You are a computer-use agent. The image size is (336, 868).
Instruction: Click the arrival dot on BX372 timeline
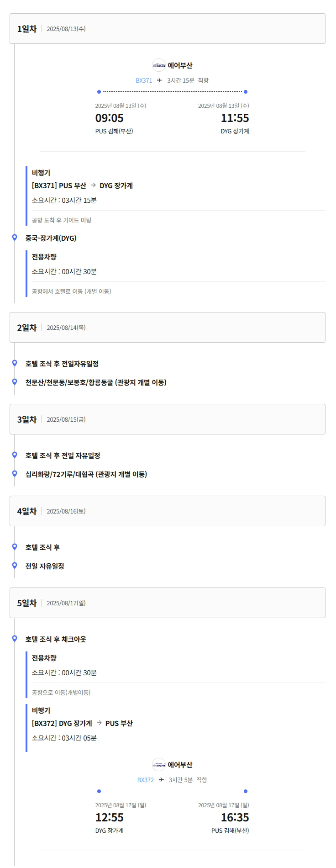[246, 791]
